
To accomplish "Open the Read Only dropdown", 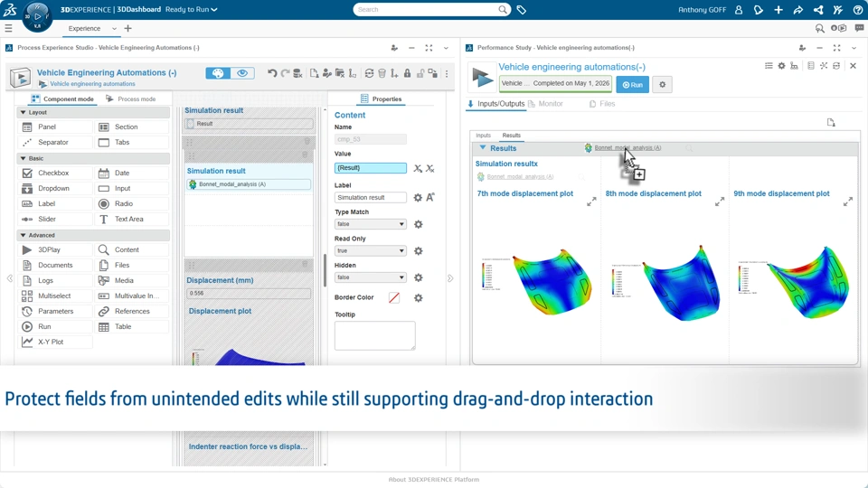I will point(371,250).
